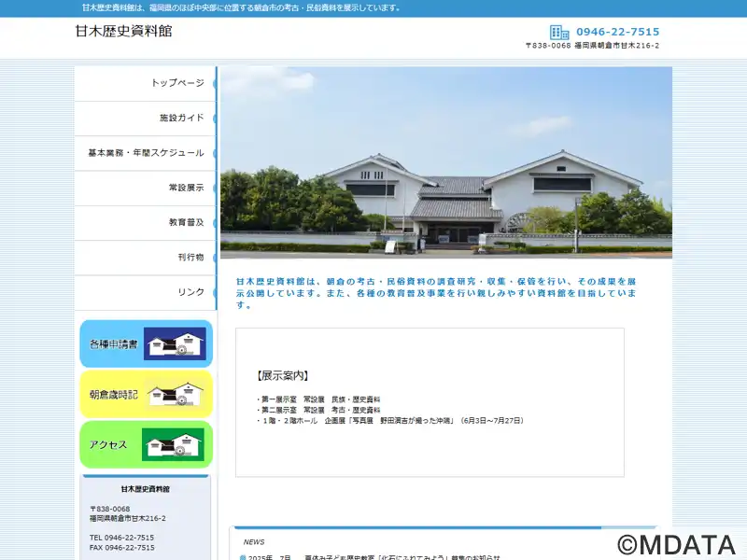Click the 朝倉歳時記 banner button
Viewport: 747px width, 560px height.
pyautogui.click(x=147, y=394)
